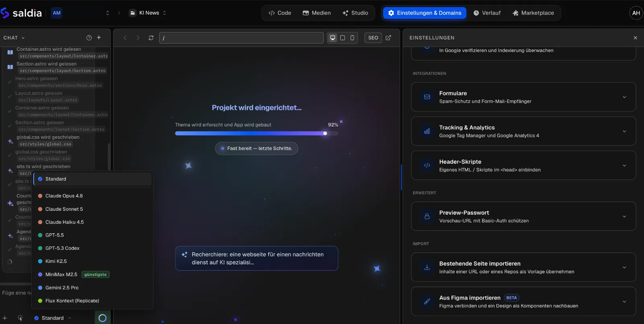Image resolution: width=644 pixels, height=324 pixels.
Task: Open the KI News project dropdown
Action: coord(148,13)
